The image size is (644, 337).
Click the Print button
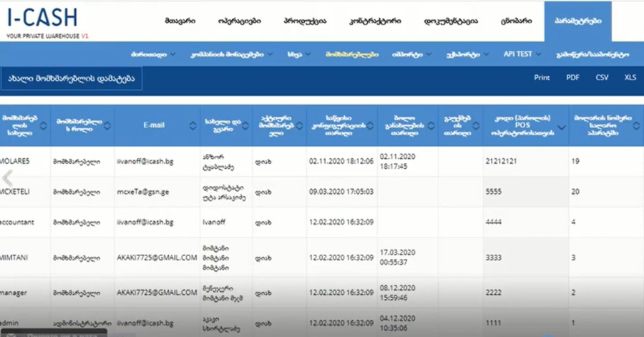(x=542, y=77)
